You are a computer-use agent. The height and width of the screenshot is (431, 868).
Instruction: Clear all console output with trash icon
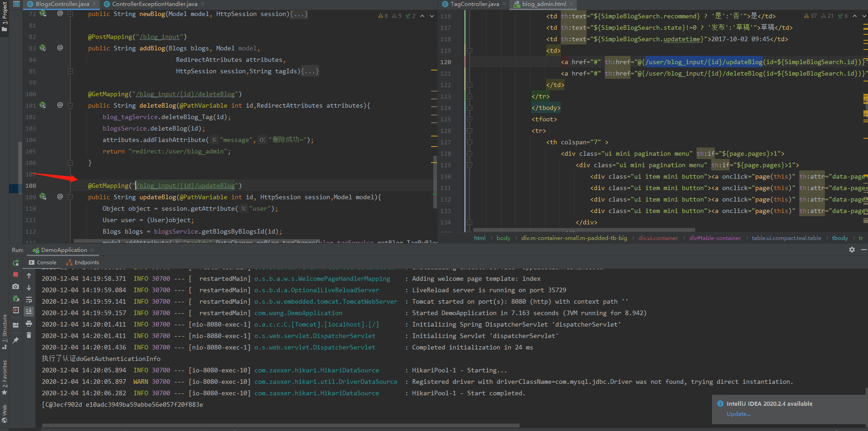[29, 335]
